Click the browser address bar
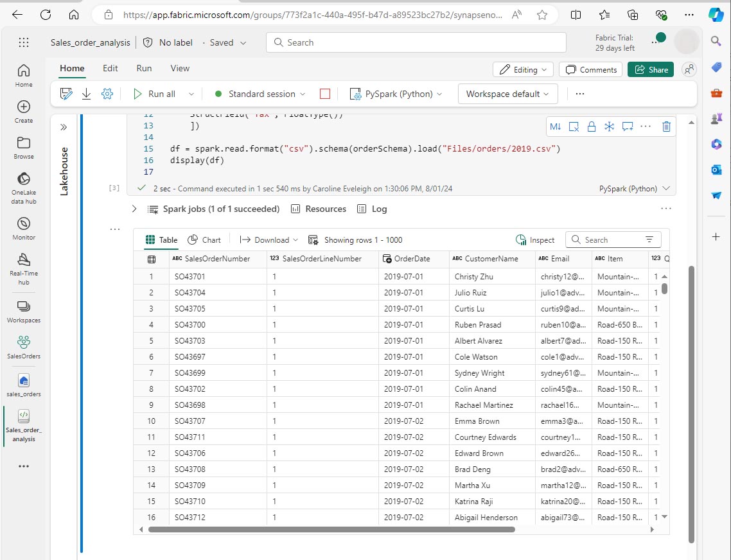This screenshot has height=560, width=731. 312,15
